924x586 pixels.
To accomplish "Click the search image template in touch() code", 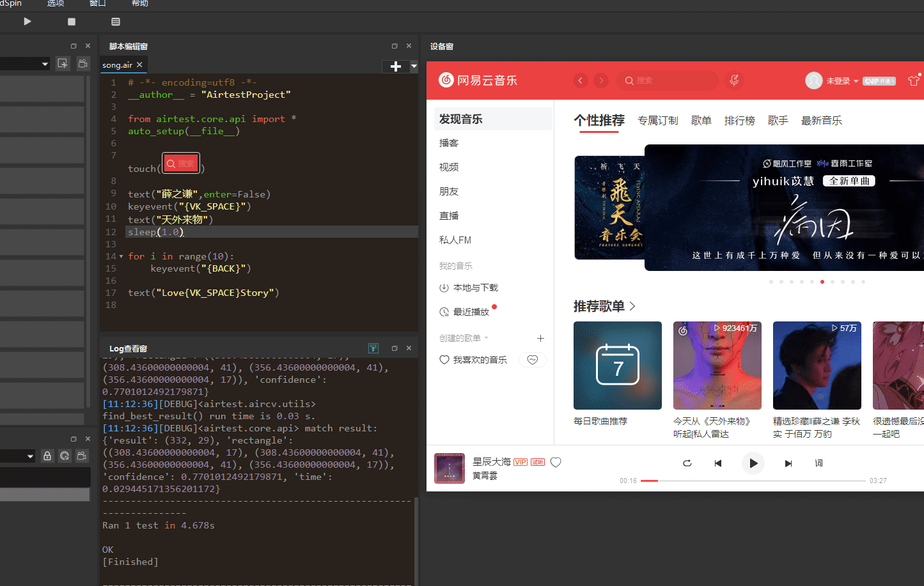I will pos(181,164).
